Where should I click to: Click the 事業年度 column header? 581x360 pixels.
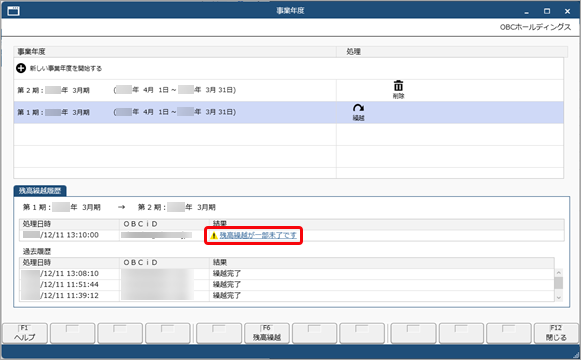[175, 51]
